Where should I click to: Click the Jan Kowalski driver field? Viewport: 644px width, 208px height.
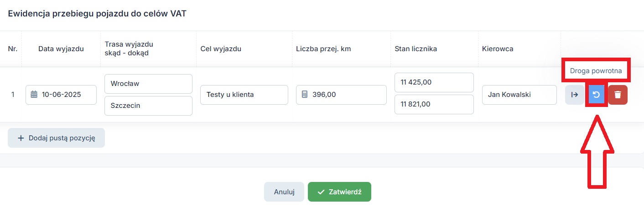tap(519, 95)
